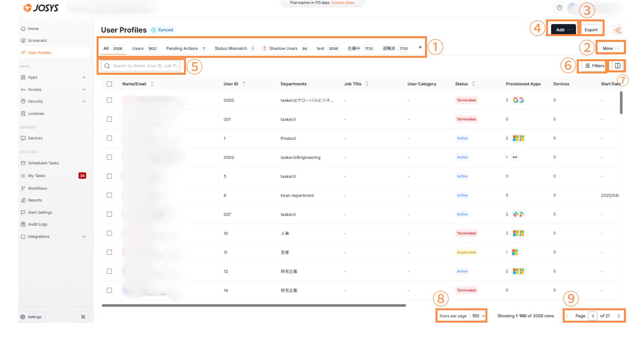Viewport: 644px width, 362px height.
Task: Tick checkbox for kiran department row
Action: coord(109,195)
